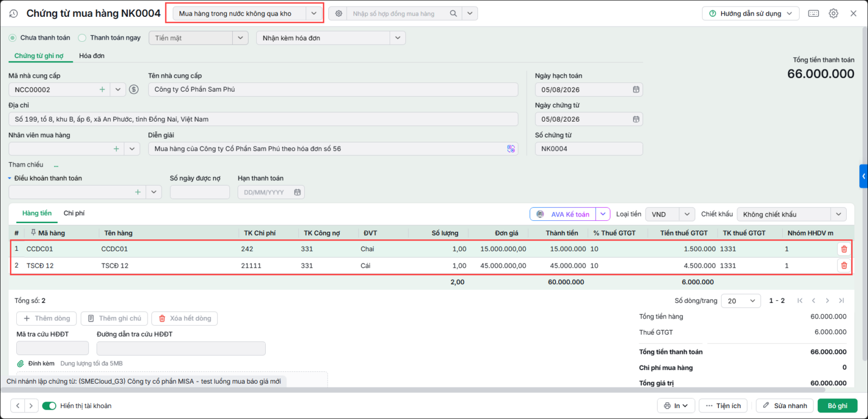Expand the Điều khoản thanh toán dropdown arrow

[154, 192]
